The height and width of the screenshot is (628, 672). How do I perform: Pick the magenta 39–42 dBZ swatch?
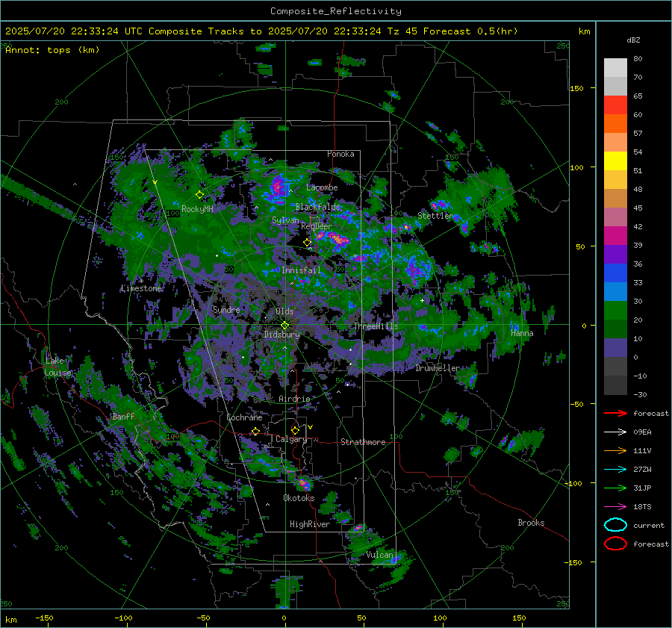[615, 236]
